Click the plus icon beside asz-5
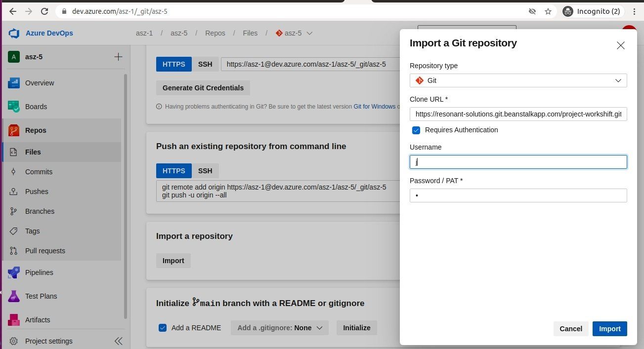The width and height of the screenshot is (644, 349). (118, 57)
